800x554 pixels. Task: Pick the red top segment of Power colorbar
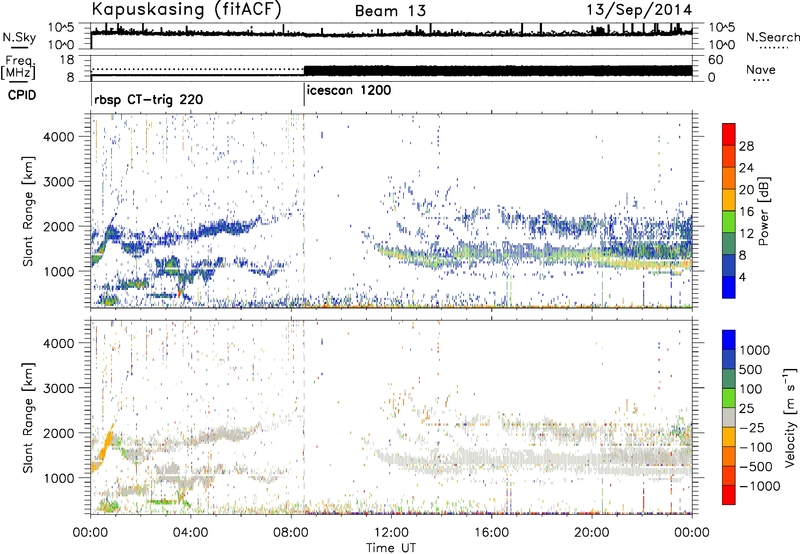729,134
